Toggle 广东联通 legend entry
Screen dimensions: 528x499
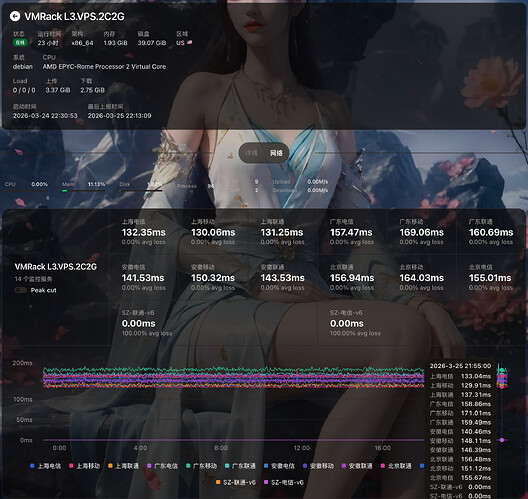tap(240, 466)
